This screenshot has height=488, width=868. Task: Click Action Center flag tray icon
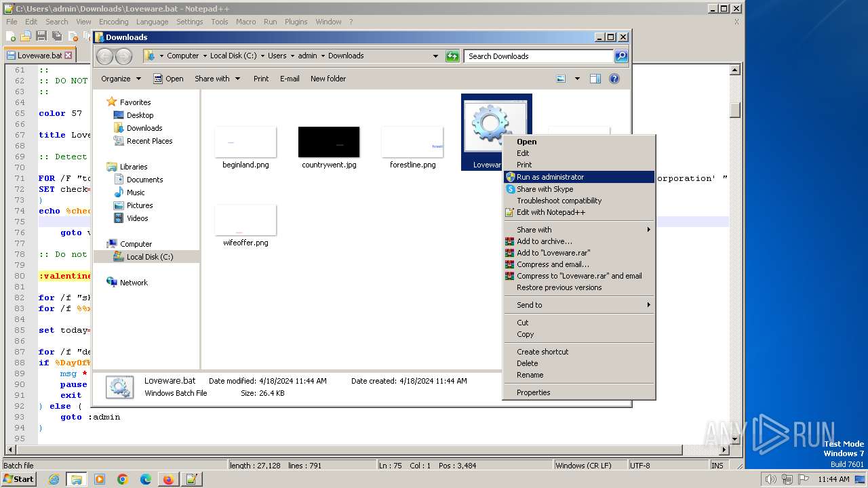(x=805, y=479)
